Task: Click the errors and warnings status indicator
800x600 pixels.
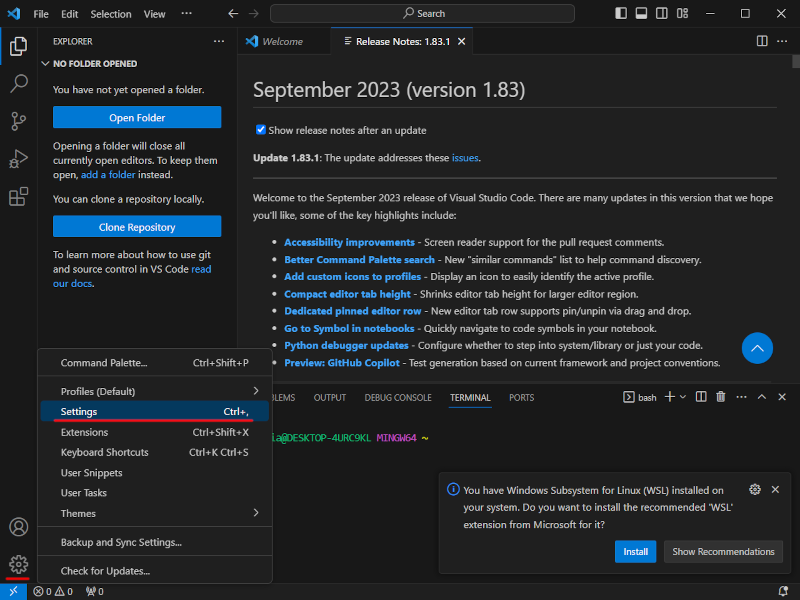Action: click(53, 591)
